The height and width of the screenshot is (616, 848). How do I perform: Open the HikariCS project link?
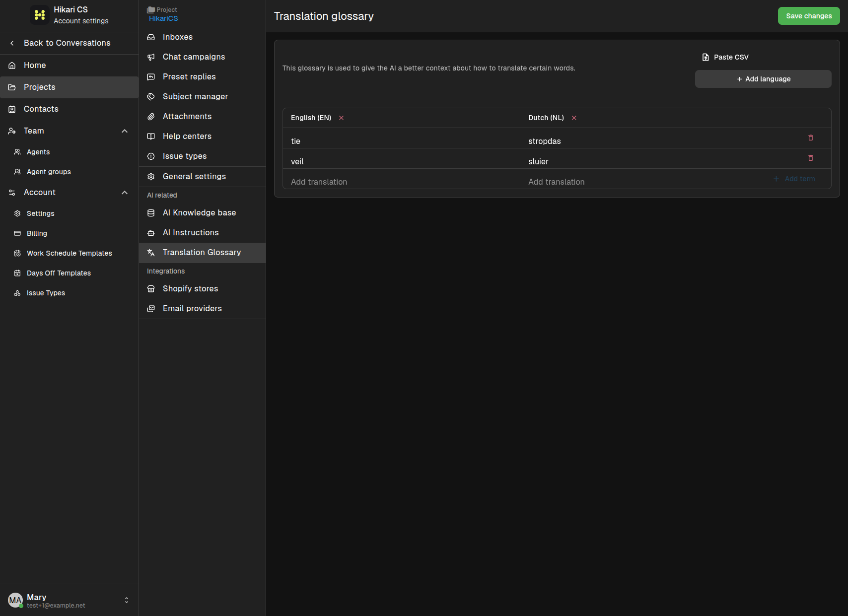[x=163, y=18]
